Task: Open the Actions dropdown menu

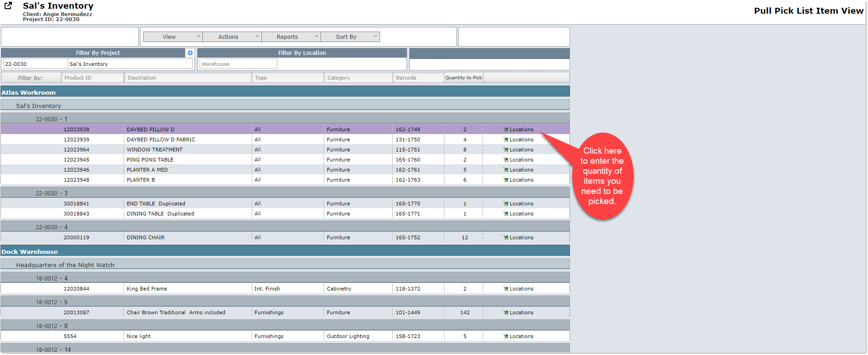Action: tap(232, 37)
